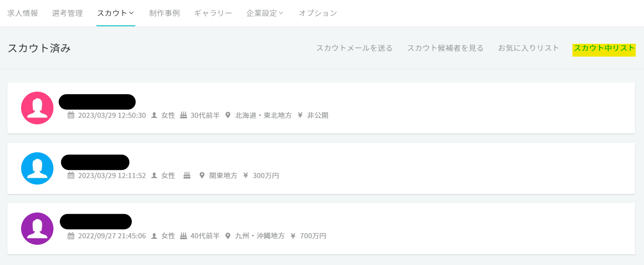Click the pink candidate avatar icon
Image resolution: width=644 pixels, height=265 pixels.
click(x=37, y=108)
